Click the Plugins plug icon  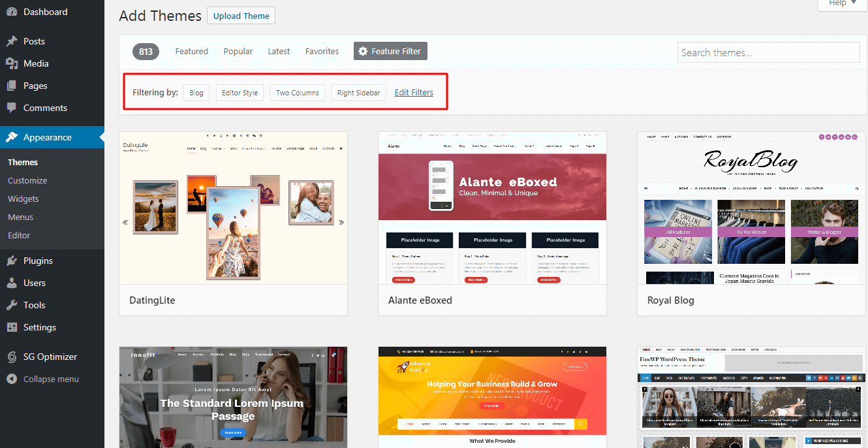click(12, 261)
